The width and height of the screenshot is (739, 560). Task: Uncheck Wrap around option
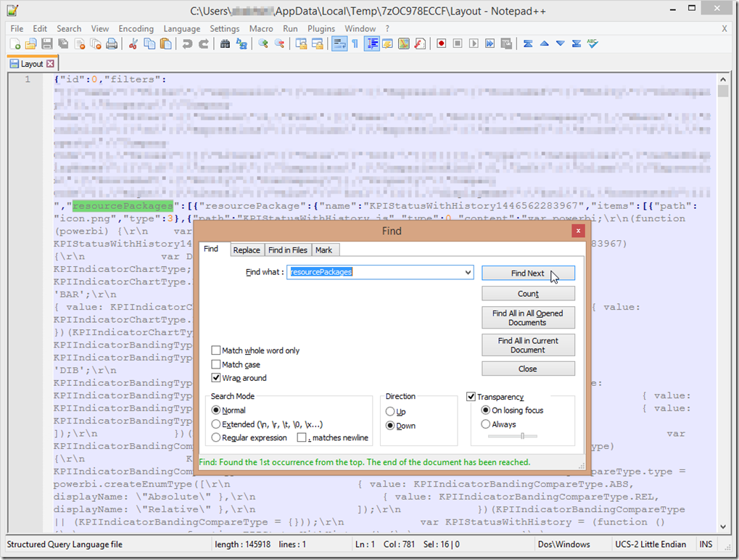[x=216, y=378]
